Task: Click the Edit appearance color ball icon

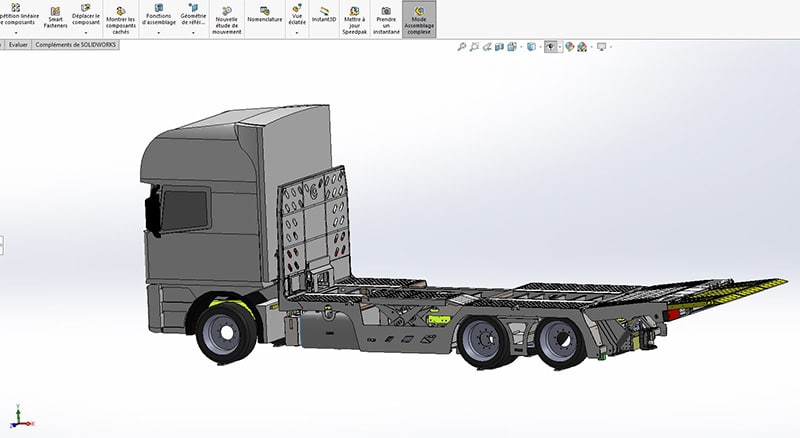Action: pos(569,47)
